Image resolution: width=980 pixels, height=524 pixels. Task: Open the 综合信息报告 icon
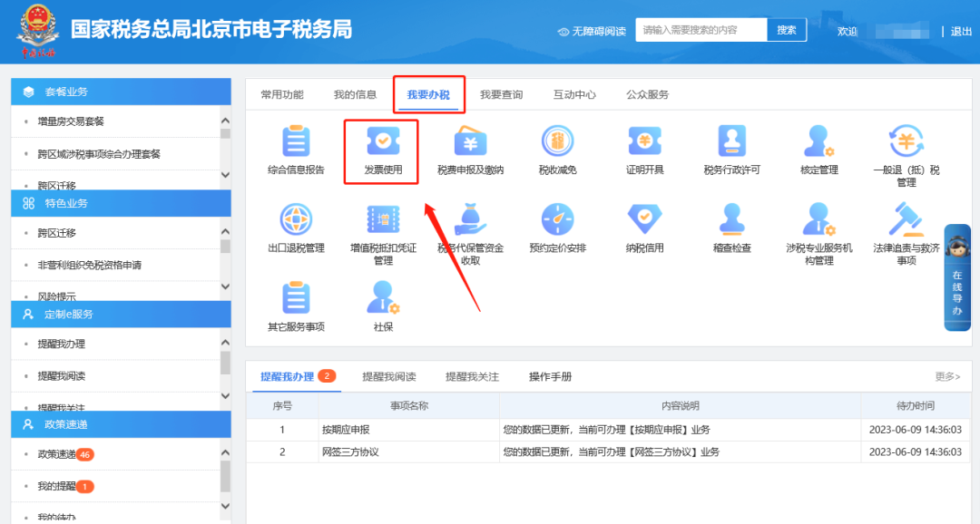pos(296,143)
